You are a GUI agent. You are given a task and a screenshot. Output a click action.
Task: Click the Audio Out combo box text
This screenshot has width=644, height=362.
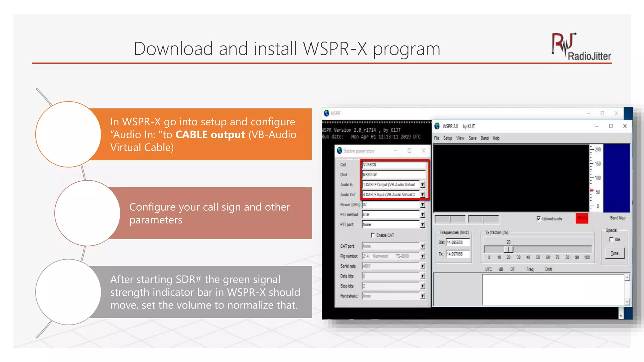pos(391,195)
